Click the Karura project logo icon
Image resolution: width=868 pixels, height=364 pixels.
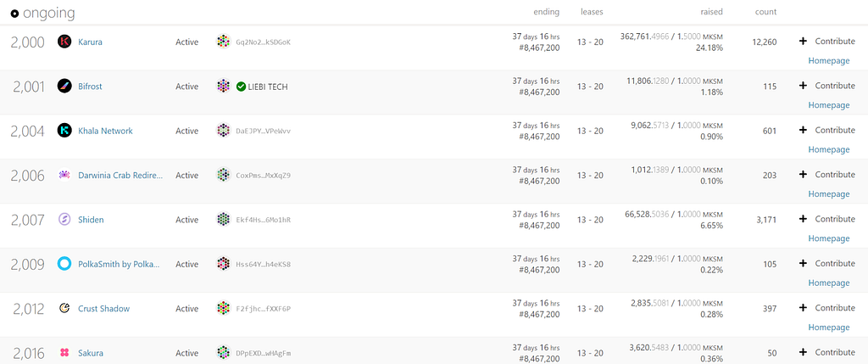(64, 42)
